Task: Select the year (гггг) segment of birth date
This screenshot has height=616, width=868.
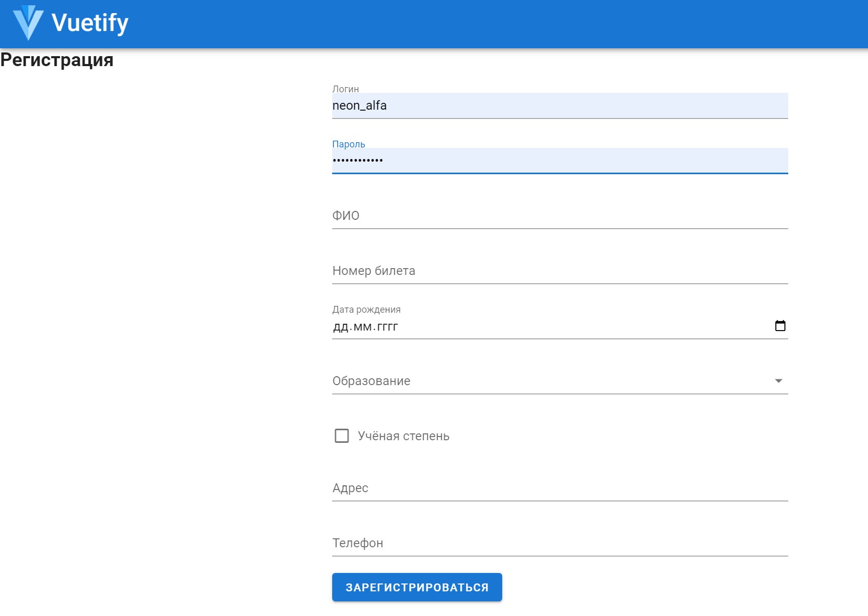Action: 387,327
